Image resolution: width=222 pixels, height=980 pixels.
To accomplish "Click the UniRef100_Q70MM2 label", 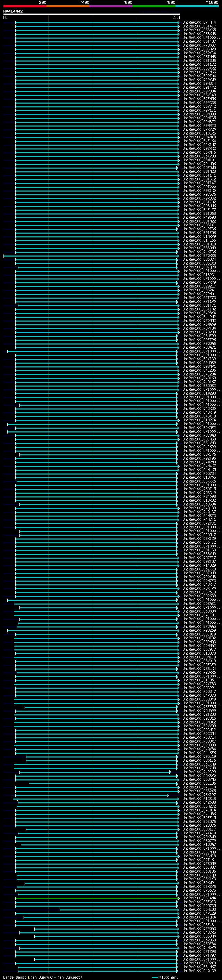I will (199, 321).
